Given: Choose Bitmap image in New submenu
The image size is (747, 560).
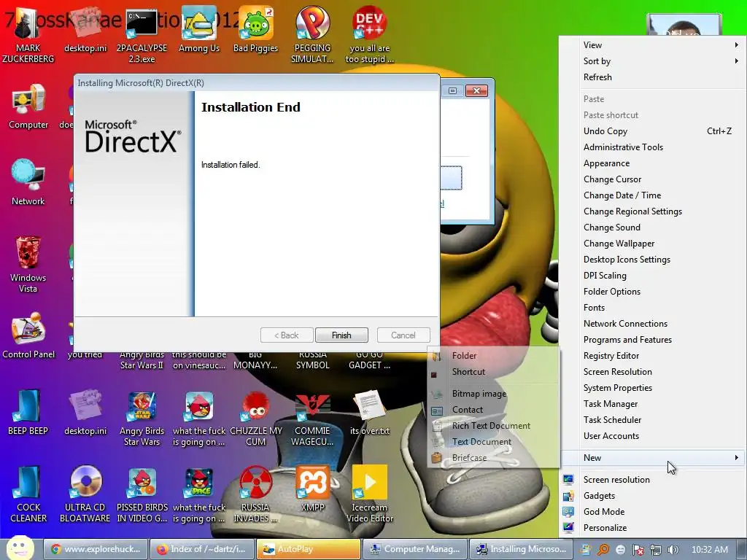Looking at the screenshot, I should pyautogui.click(x=493, y=393).
